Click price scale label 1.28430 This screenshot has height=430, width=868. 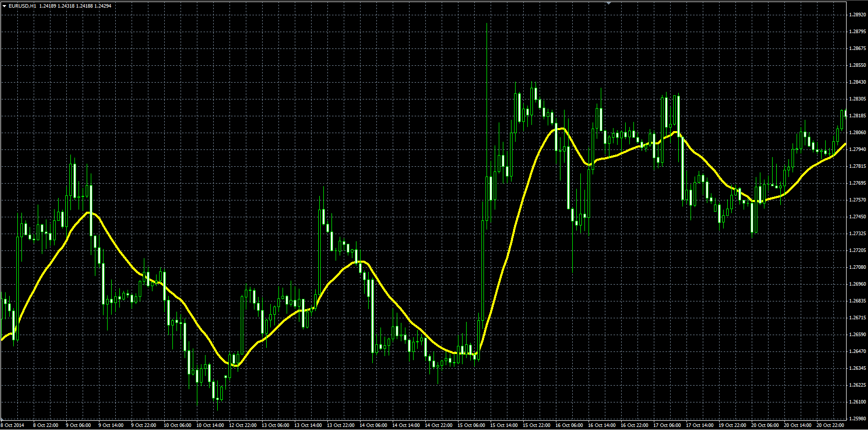pyautogui.click(x=858, y=82)
